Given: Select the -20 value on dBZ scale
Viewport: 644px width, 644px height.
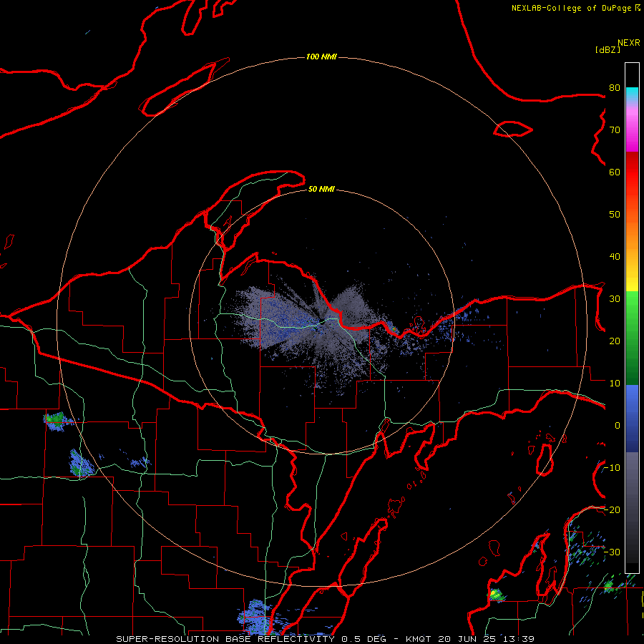Looking at the screenshot, I should coord(612,509).
